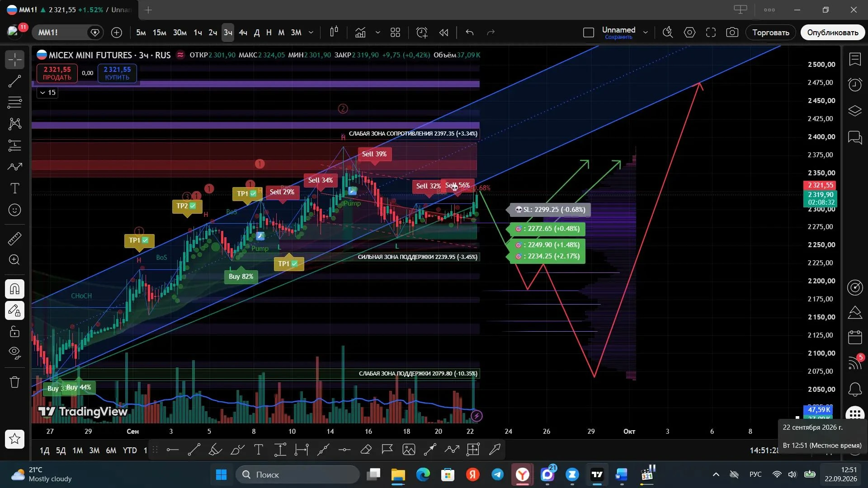Expand the timeframe dropdown arrow
This screenshot has height=488, width=868.
(x=311, y=33)
